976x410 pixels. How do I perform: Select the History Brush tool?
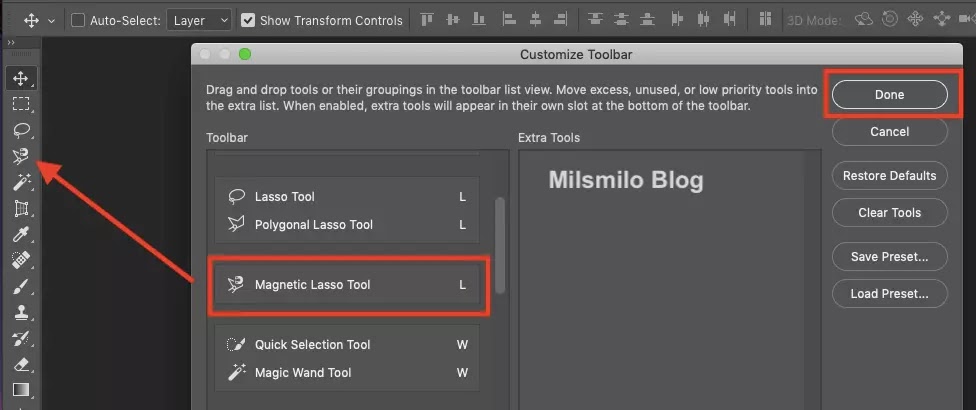click(x=21, y=338)
